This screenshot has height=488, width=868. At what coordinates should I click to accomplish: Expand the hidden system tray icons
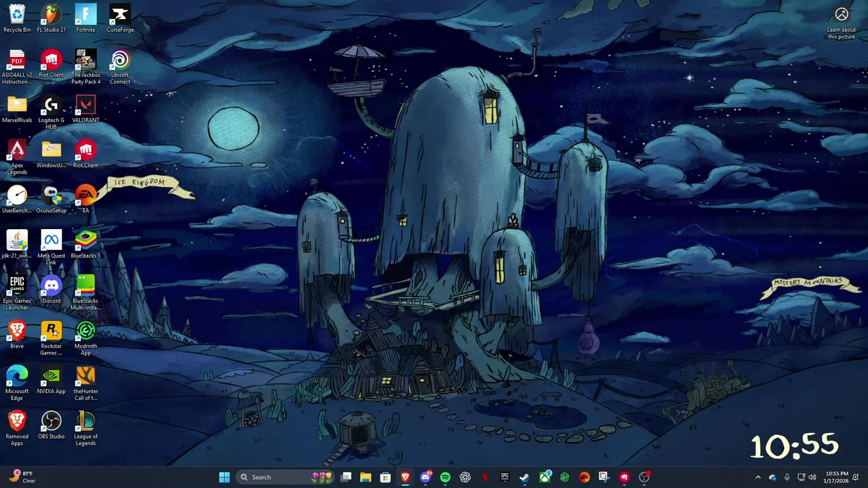tap(758, 477)
